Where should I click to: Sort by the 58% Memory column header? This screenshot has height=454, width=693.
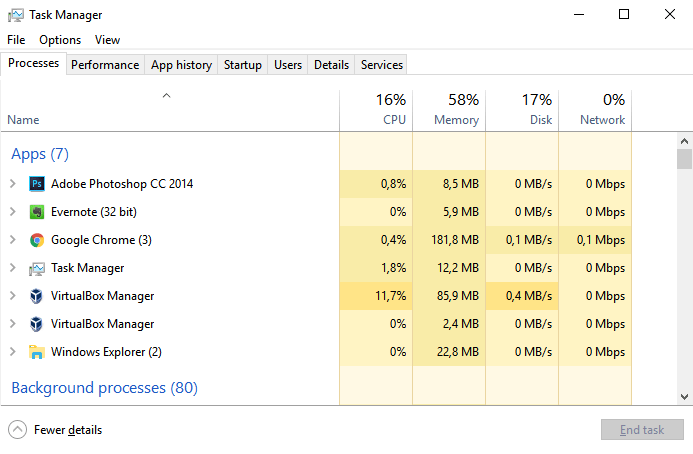click(449, 111)
